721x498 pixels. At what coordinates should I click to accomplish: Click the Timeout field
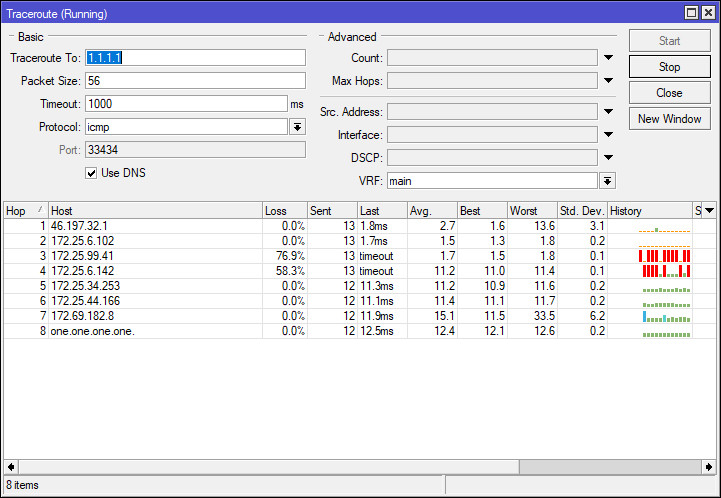pos(186,103)
